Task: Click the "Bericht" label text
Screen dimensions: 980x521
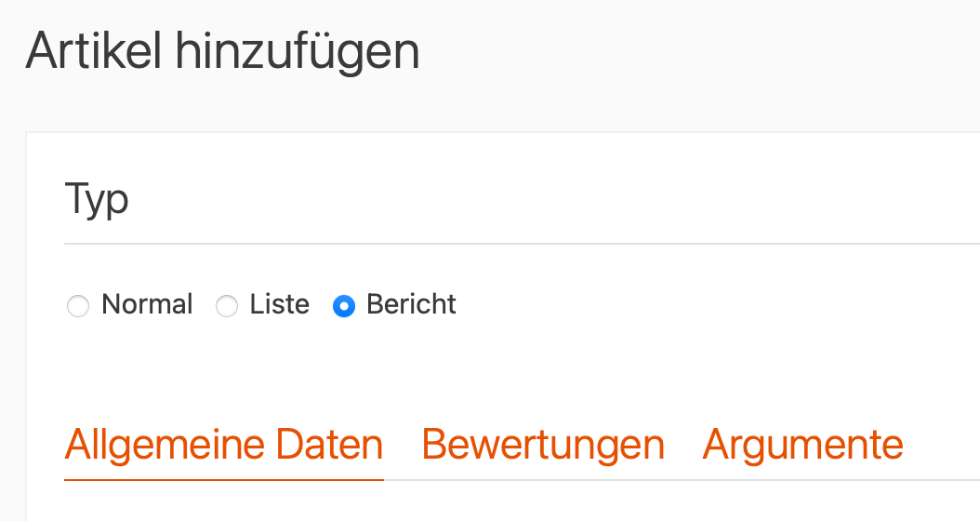Action: pyautogui.click(x=411, y=304)
